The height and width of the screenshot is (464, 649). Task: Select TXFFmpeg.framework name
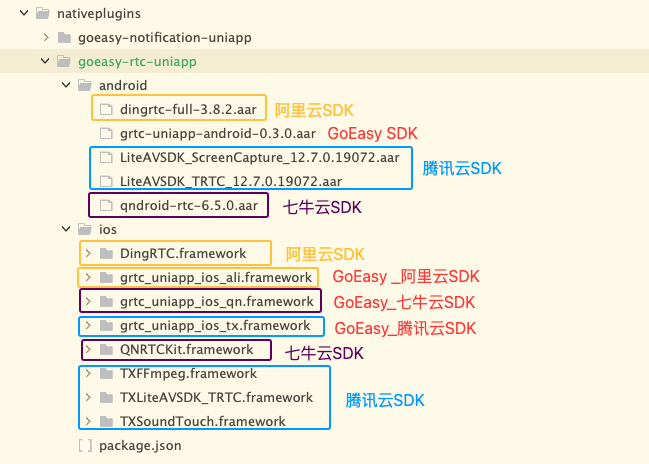pos(188,374)
